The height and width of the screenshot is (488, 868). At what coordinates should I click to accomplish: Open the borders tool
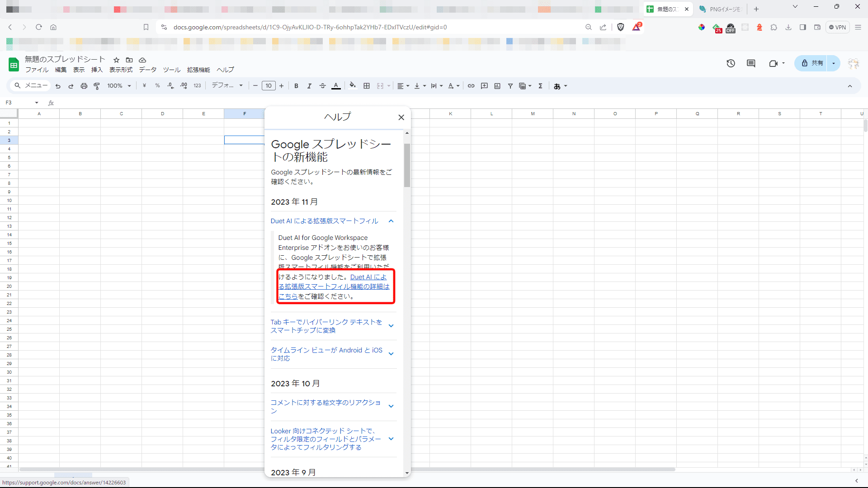[367, 86]
